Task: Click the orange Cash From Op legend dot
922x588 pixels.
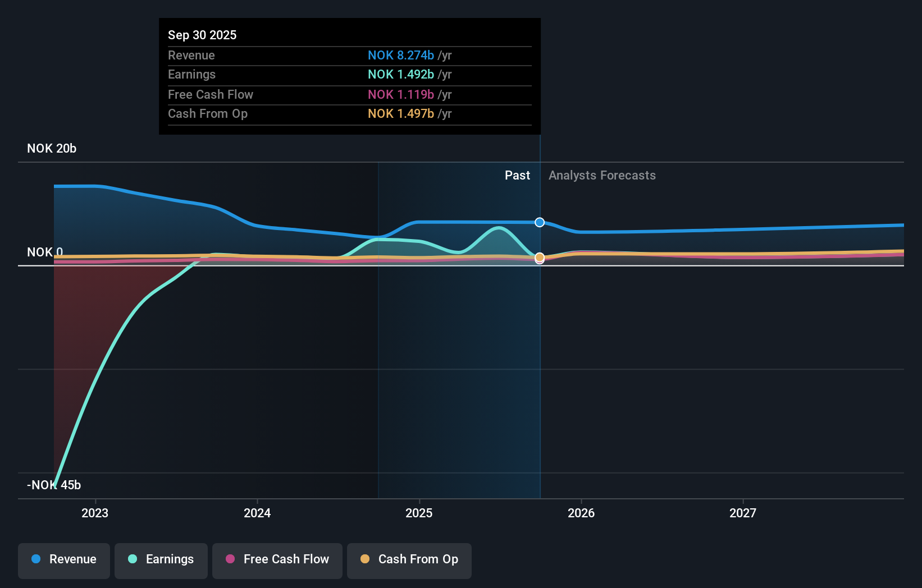Action: click(365, 559)
